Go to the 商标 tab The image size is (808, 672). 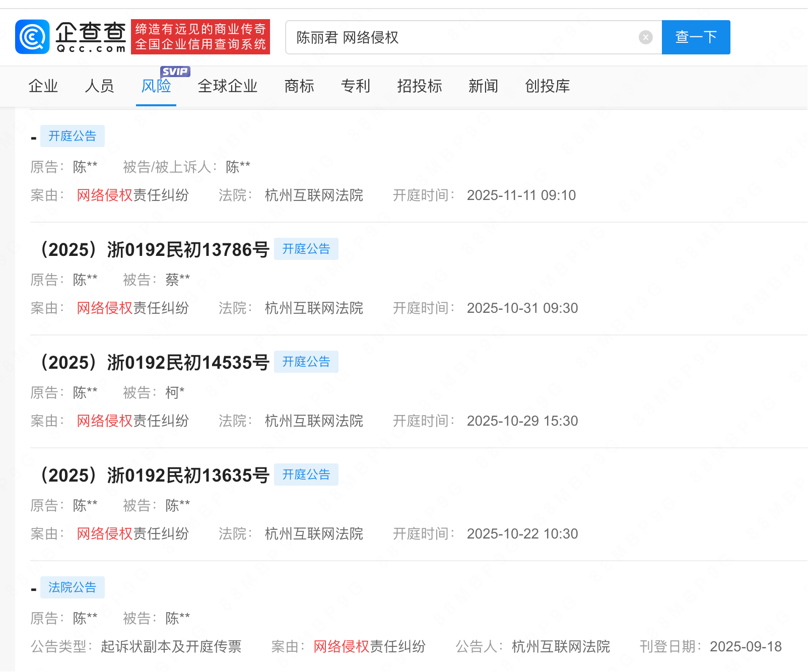(299, 86)
